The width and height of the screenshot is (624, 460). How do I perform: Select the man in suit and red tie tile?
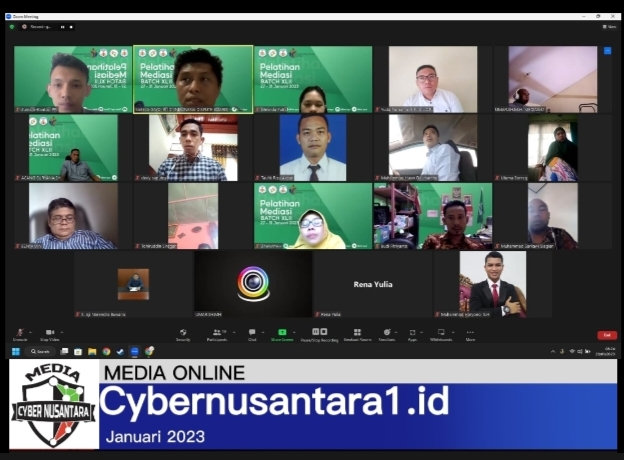(x=493, y=284)
